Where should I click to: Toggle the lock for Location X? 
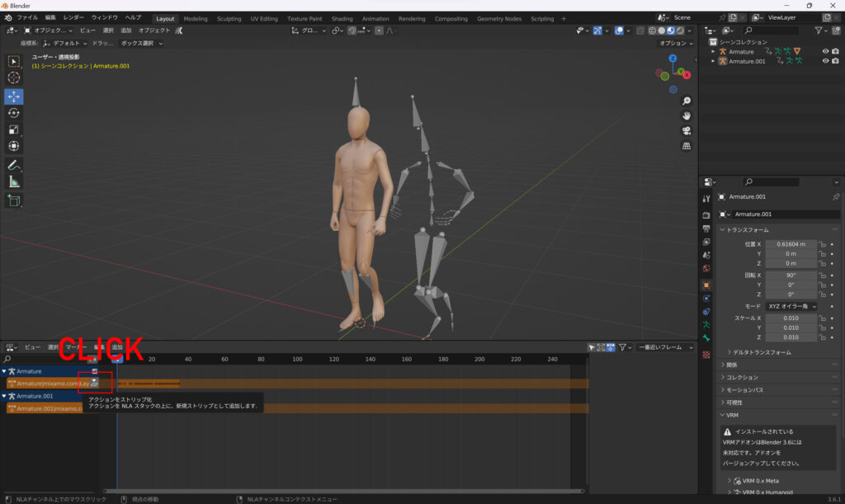[x=823, y=244]
